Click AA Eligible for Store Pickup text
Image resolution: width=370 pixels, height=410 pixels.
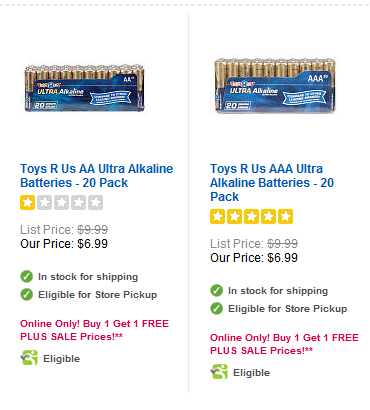tap(98, 295)
